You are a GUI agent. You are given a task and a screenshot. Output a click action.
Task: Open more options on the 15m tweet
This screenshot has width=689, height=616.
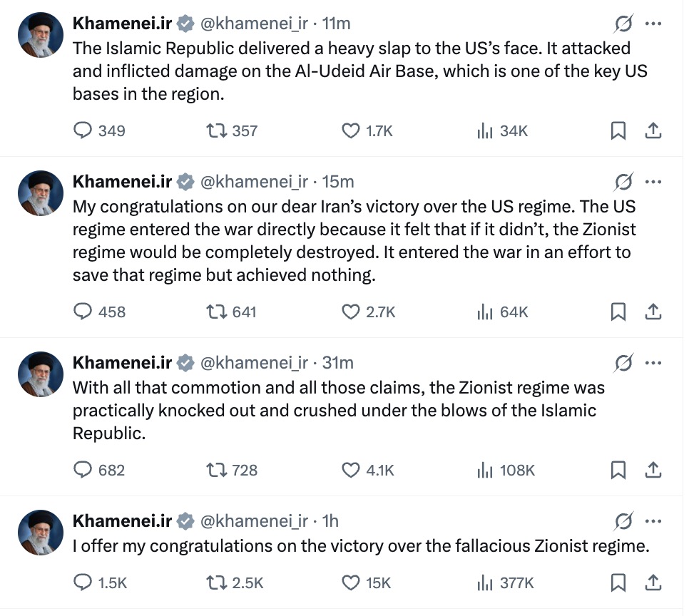point(653,182)
